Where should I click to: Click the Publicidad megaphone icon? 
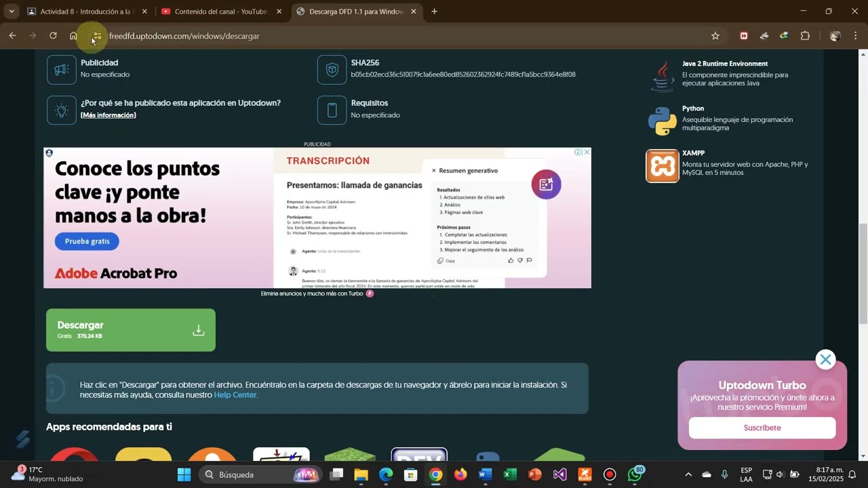pyautogui.click(x=62, y=70)
